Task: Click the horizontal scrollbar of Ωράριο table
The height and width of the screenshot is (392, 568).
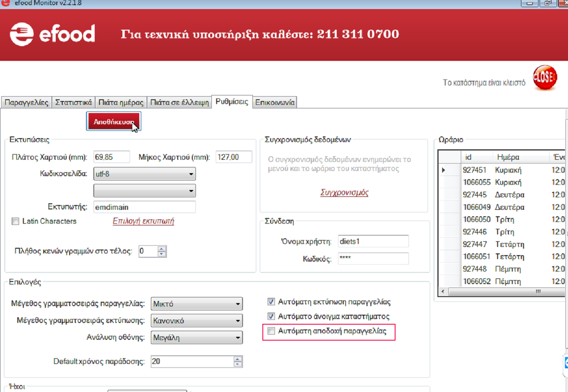Action: tap(506, 291)
